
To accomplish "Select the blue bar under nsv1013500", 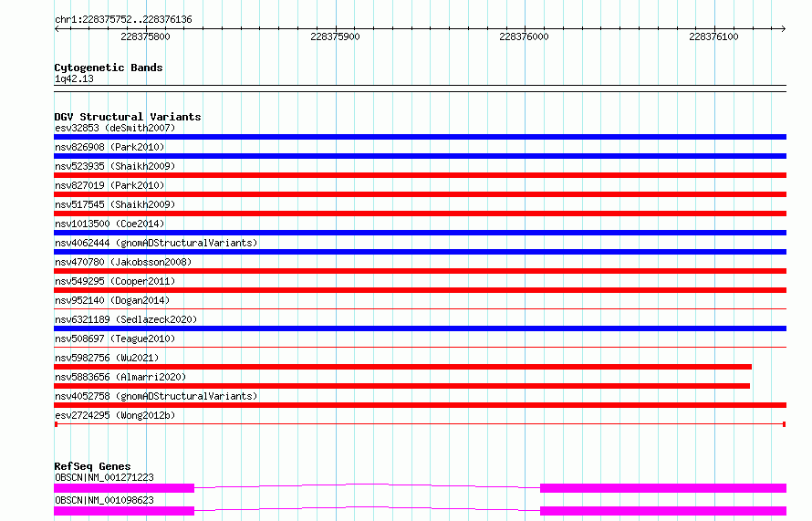I will (x=420, y=233).
